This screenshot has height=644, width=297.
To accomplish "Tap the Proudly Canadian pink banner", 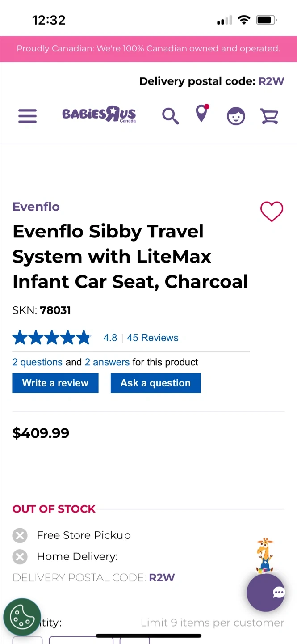I will click(148, 49).
